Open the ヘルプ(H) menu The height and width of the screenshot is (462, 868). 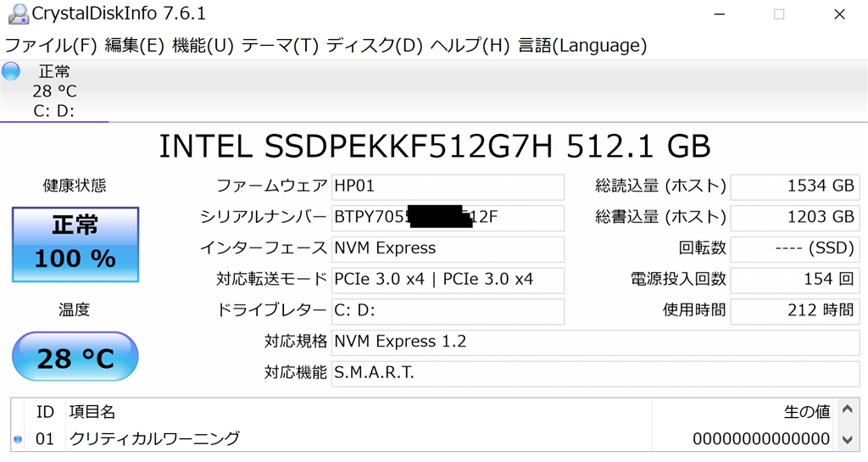(x=470, y=45)
